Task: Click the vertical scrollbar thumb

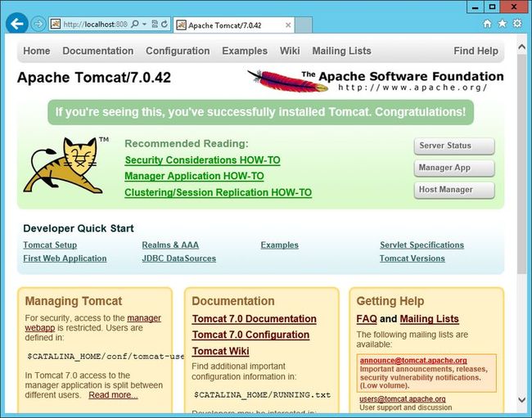Action: [522, 164]
